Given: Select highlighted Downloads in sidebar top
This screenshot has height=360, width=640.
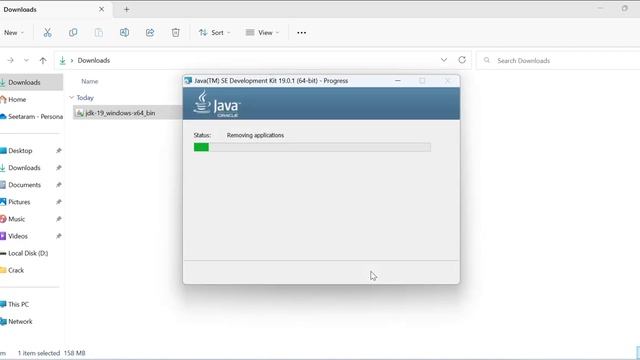Looking at the screenshot, I should point(31,82).
